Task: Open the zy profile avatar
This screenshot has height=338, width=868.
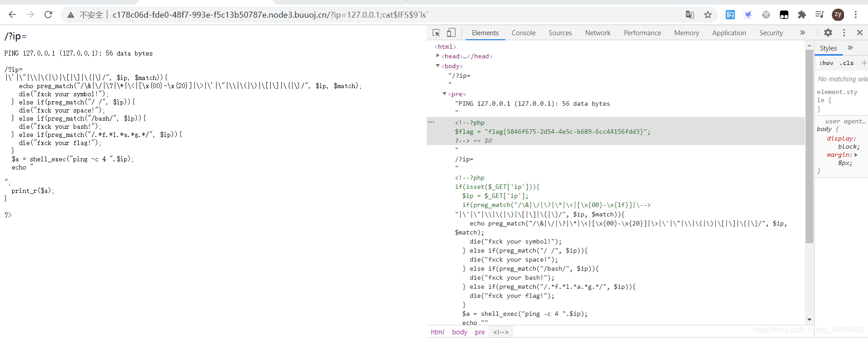Action: click(838, 15)
